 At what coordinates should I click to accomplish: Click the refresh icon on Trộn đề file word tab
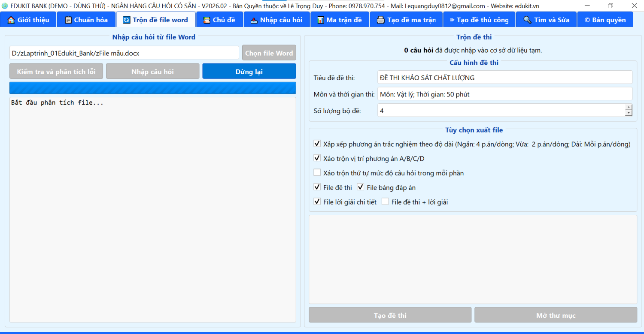[126, 20]
